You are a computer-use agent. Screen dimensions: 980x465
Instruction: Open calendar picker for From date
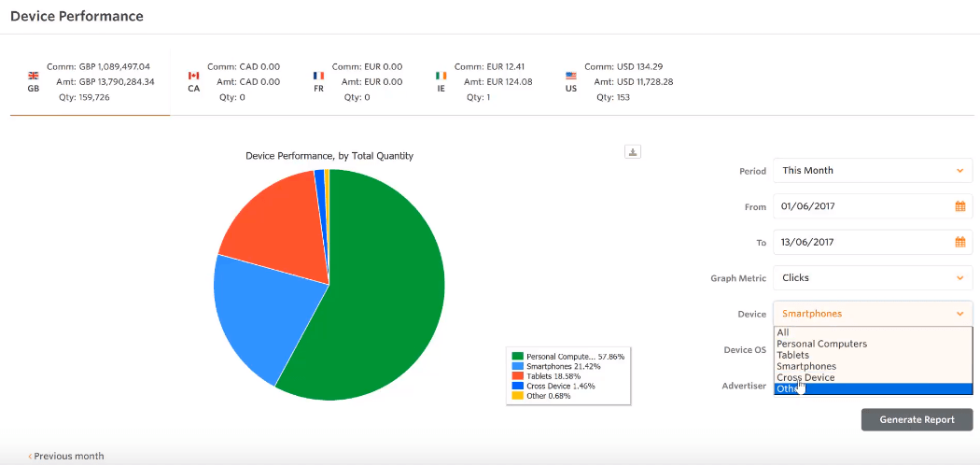(x=959, y=206)
